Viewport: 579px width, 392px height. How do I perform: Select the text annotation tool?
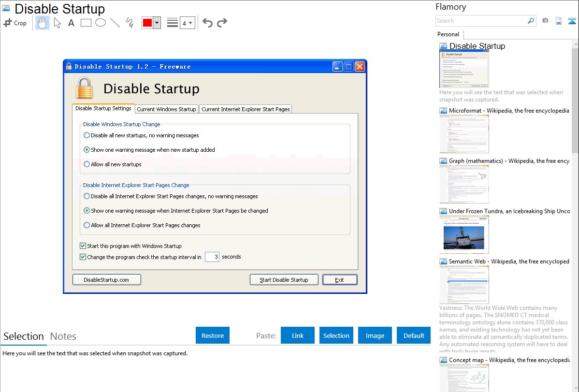[71, 23]
